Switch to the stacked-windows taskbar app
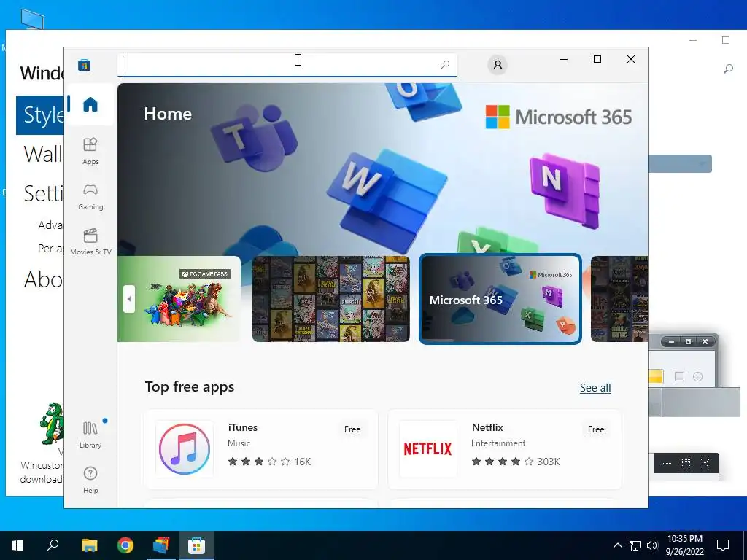Image resolution: width=747 pixels, height=560 pixels. [x=161, y=545]
